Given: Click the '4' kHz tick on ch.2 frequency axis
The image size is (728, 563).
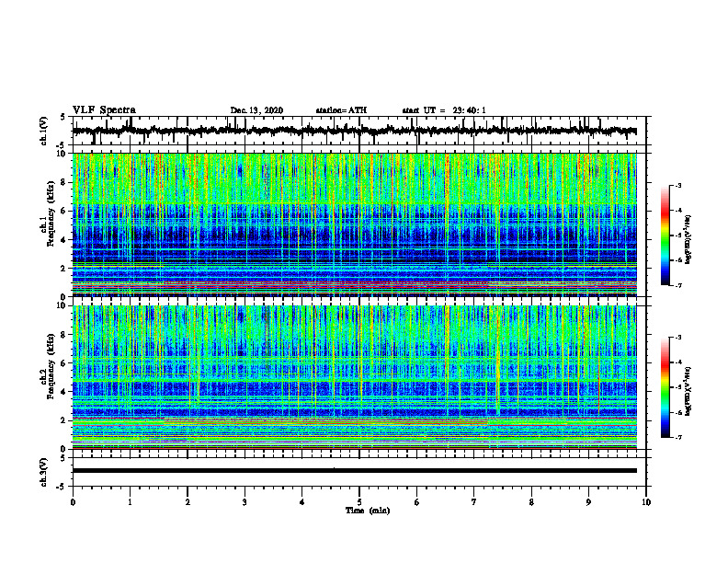Looking at the screenshot, I should coord(64,392).
